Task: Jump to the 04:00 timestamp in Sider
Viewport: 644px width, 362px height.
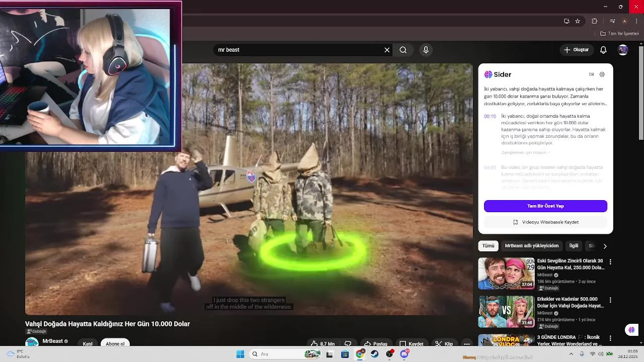Action: point(490,167)
